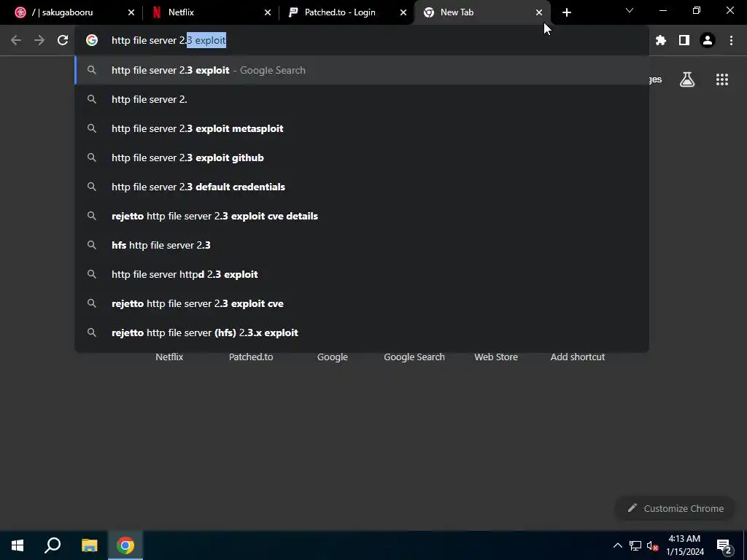Toggle the side panel icon
The height and width of the screenshot is (560, 747).
(x=684, y=41)
